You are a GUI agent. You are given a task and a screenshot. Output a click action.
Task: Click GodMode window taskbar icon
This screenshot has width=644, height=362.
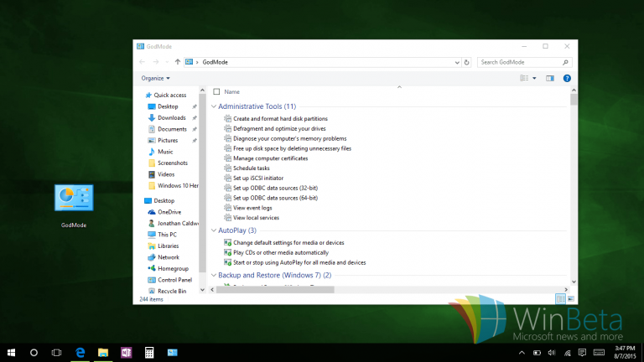[x=173, y=353]
